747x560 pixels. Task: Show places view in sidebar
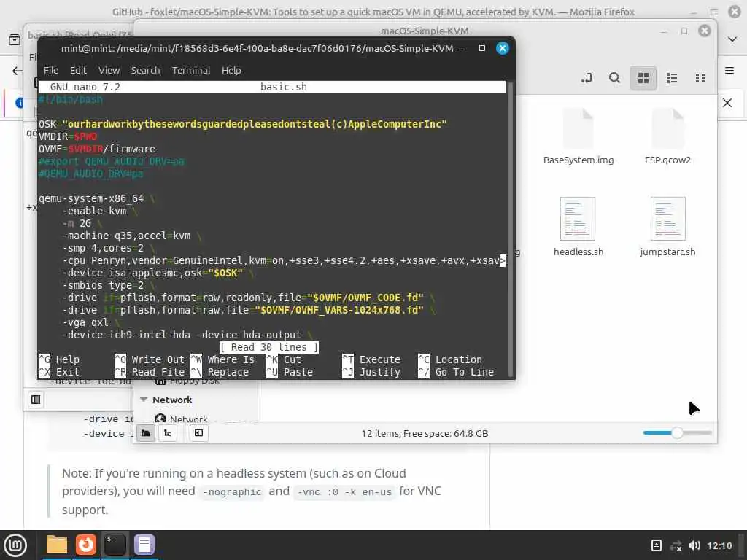coord(146,433)
